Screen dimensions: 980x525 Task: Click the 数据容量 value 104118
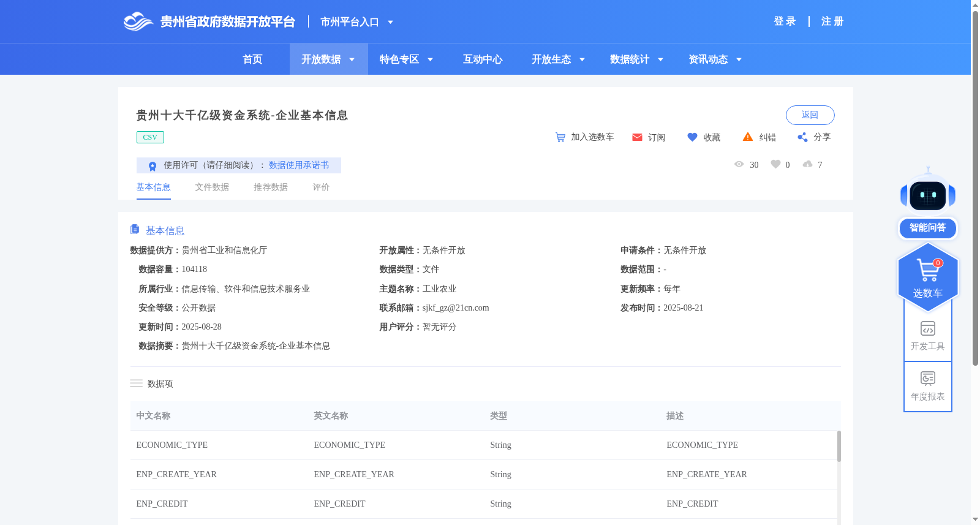pos(194,270)
